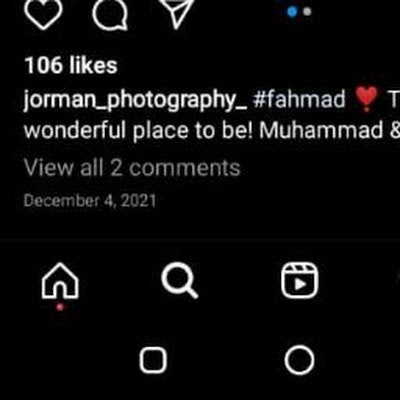
Task: Open the Reels tab icon
Action: (300, 280)
